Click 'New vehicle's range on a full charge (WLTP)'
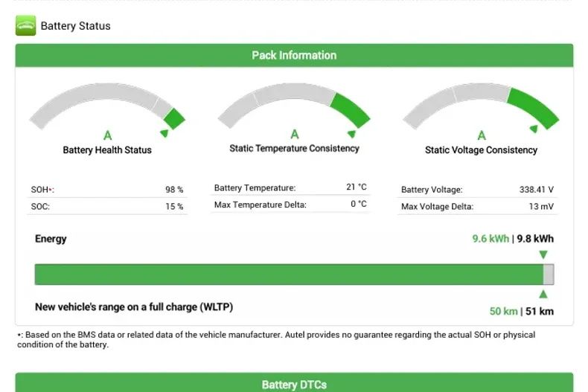Image resolution: width=588 pixels, height=392 pixels. click(x=134, y=307)
